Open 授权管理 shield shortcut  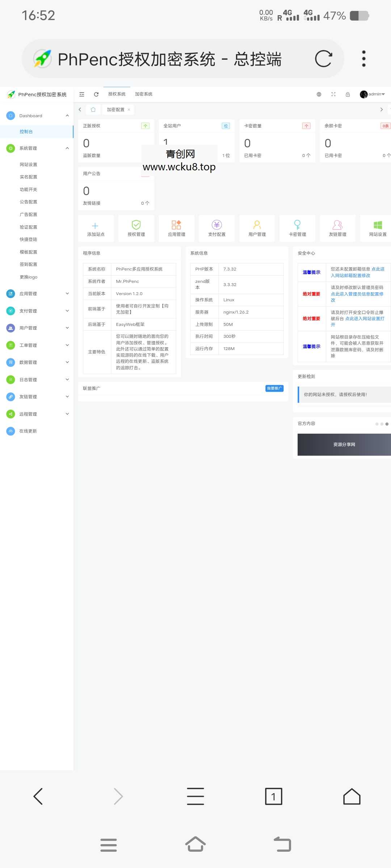[136, 229]
